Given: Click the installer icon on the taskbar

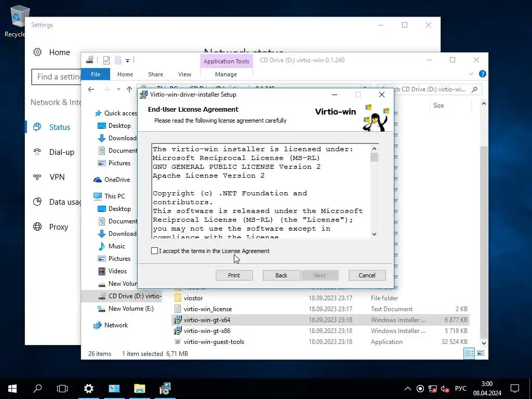Looking at the screenshot, I should [x=165, y=389].
